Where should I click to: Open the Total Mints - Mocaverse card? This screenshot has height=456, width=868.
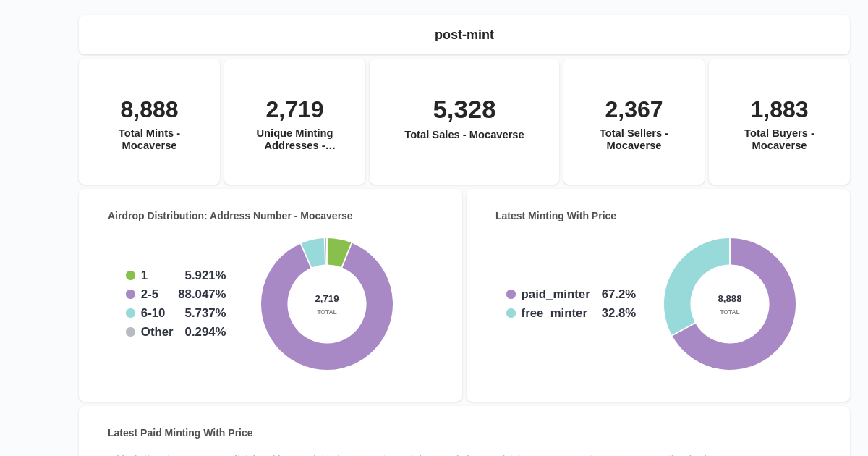pyautogui.click(x=149, y=121)
